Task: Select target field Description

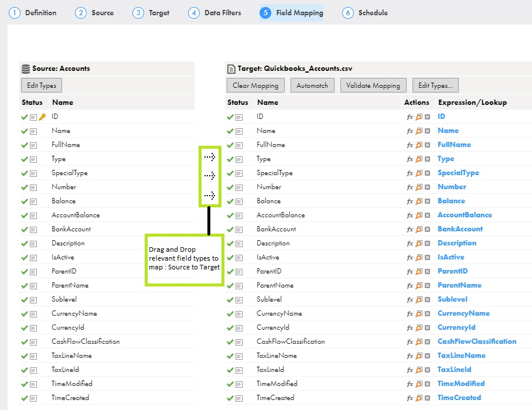Action: point(273,243)
